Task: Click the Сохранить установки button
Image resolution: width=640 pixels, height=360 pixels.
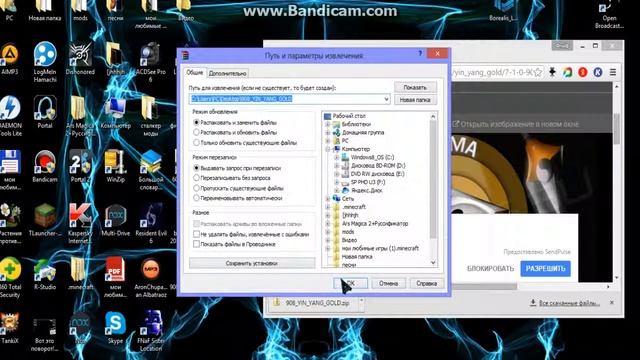Action: [x=252, y=263]
